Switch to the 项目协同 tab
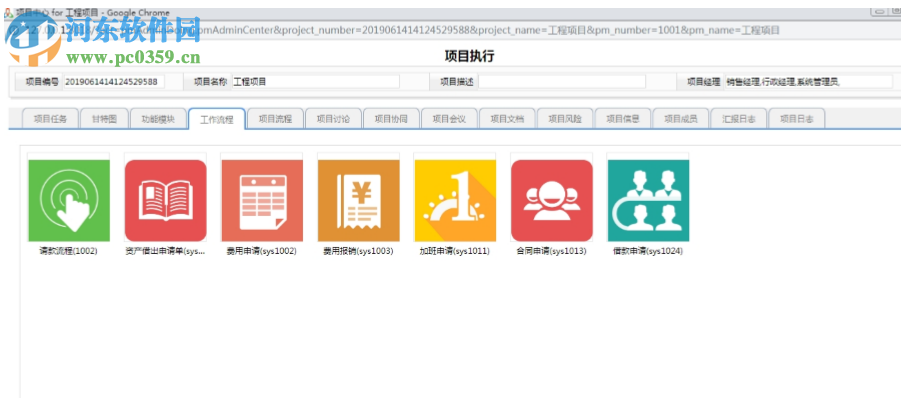The image size is (901, 398). (x=391, y=119)
